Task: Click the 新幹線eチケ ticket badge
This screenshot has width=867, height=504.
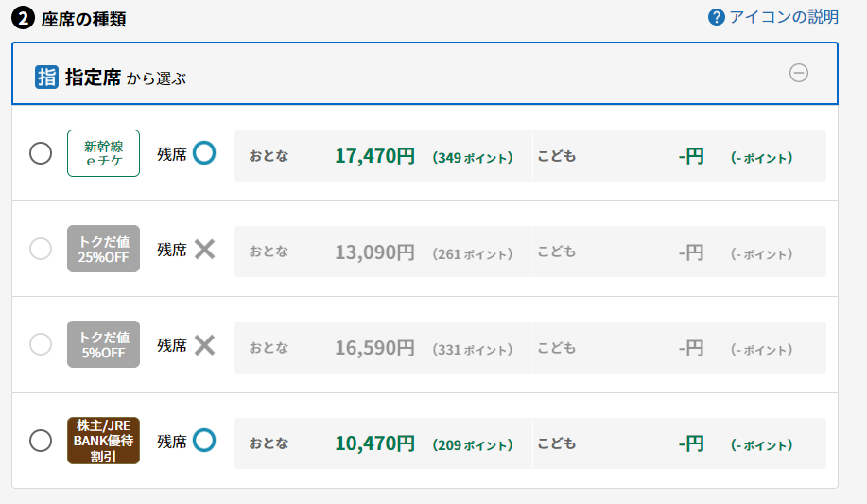Action: tap(103, 153)
